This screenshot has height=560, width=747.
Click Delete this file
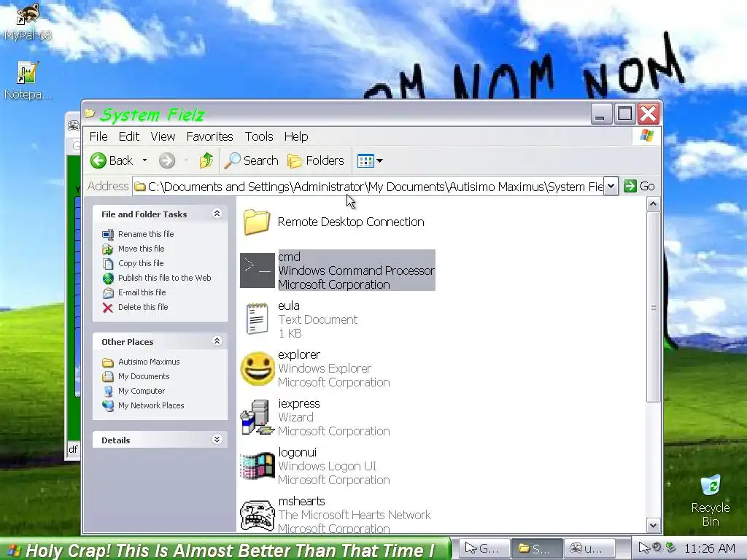143,307
